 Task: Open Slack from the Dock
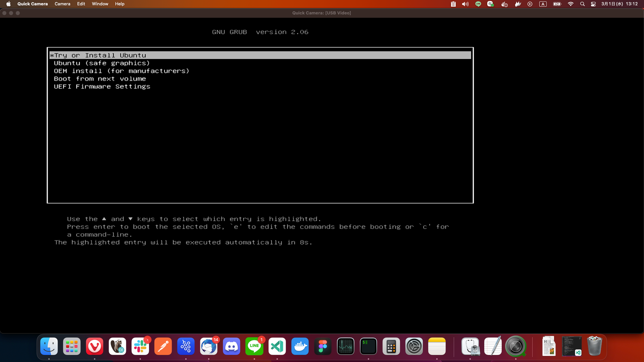[x=140, y=346]
